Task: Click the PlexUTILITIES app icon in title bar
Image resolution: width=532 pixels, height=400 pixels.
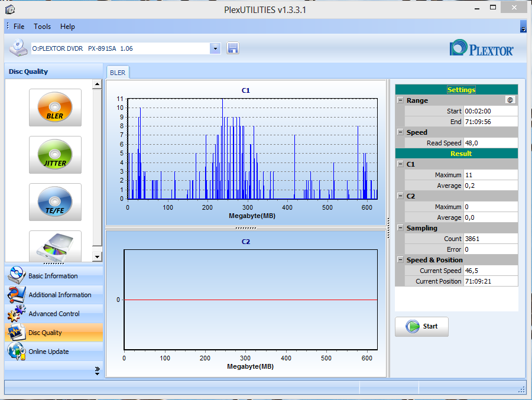Action: (10, 9)
